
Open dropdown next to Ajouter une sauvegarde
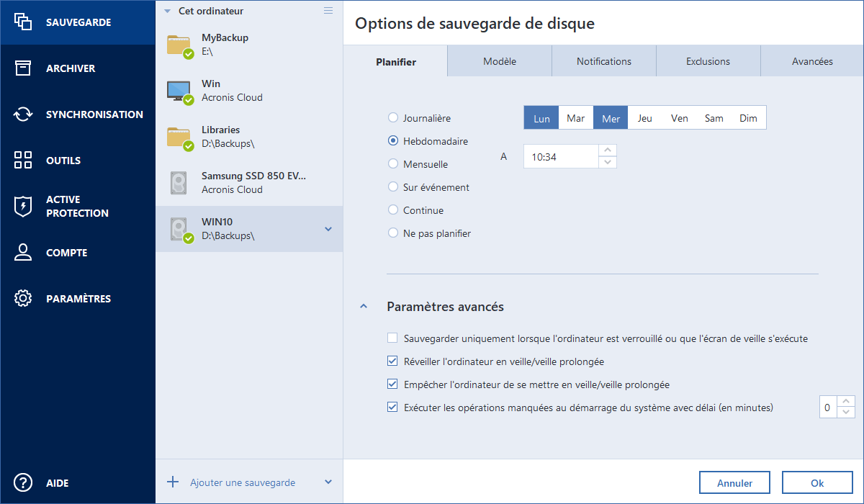click(x=328, y=482)
